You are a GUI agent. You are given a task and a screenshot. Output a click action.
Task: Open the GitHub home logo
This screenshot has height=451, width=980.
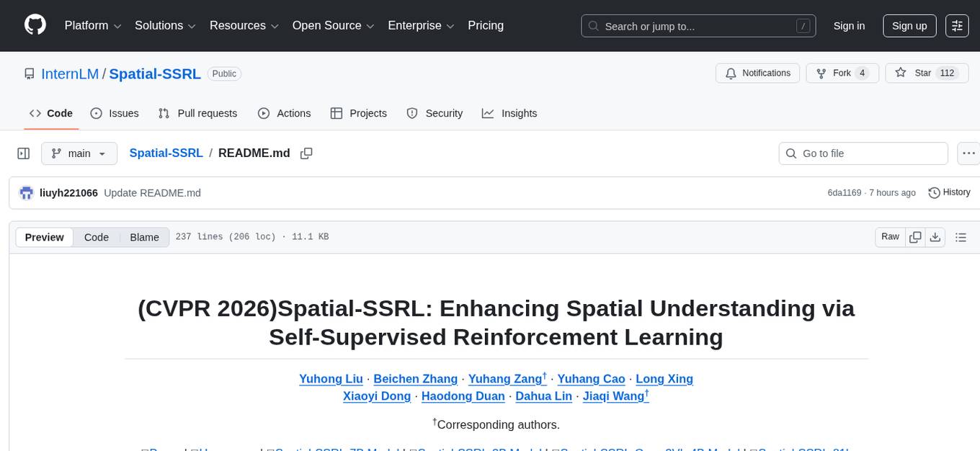pos(35,25)
